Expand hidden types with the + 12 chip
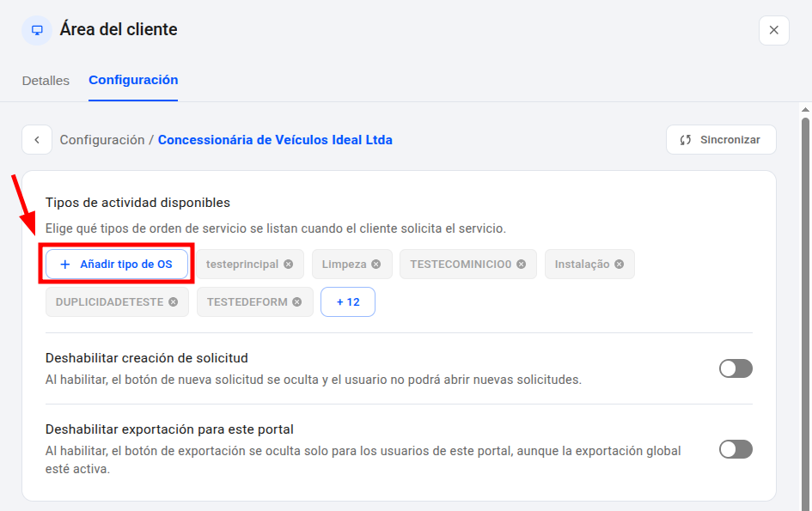The image size is (812, 511). click(348, 301)
